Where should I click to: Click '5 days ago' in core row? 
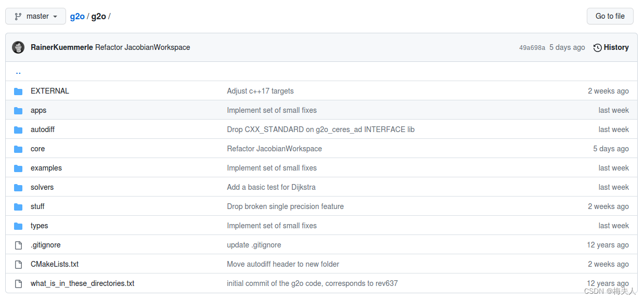tap(611, 149)
